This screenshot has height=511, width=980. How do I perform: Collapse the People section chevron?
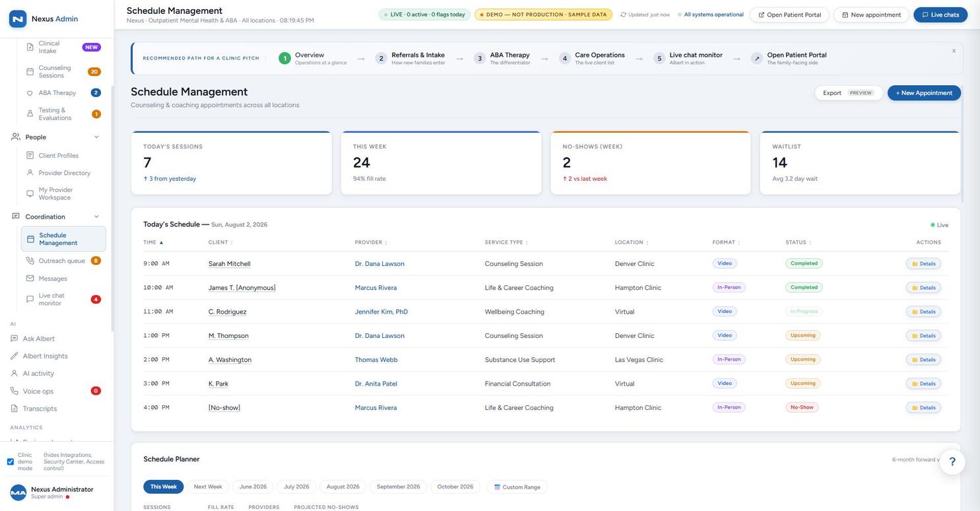point(96,137)
